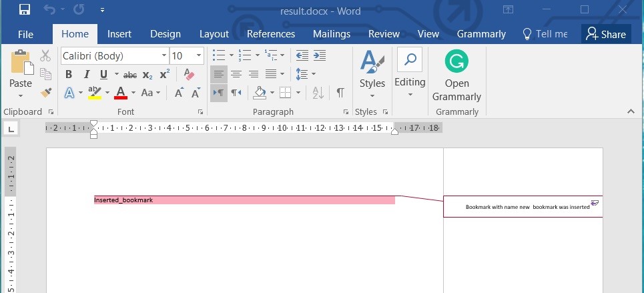Click the Sort A-Z icon

click(318, 93)
